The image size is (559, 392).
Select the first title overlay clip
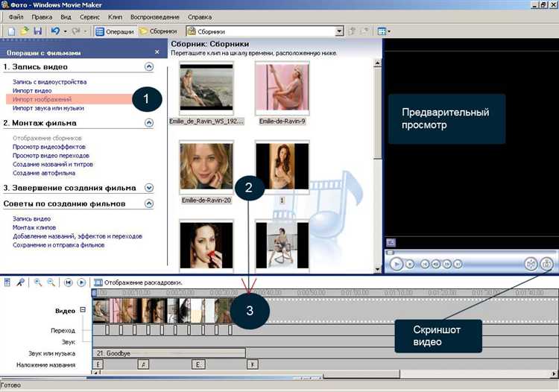(x=98, y=364)
